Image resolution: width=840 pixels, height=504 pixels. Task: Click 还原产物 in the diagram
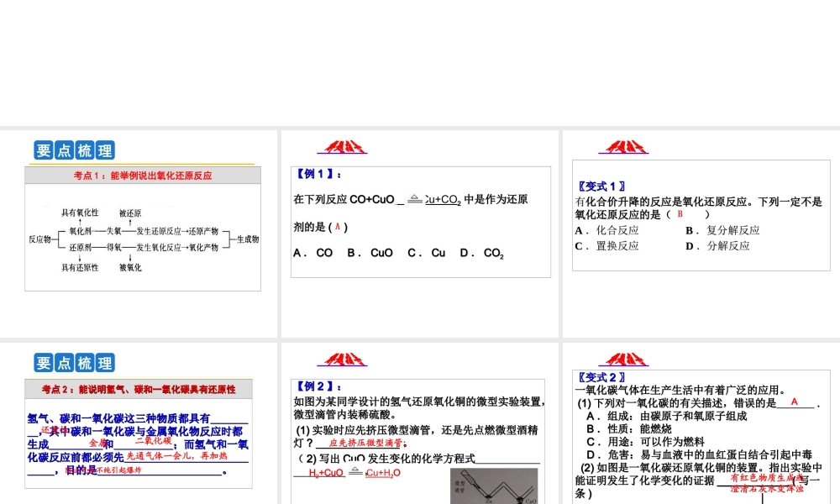203,231
